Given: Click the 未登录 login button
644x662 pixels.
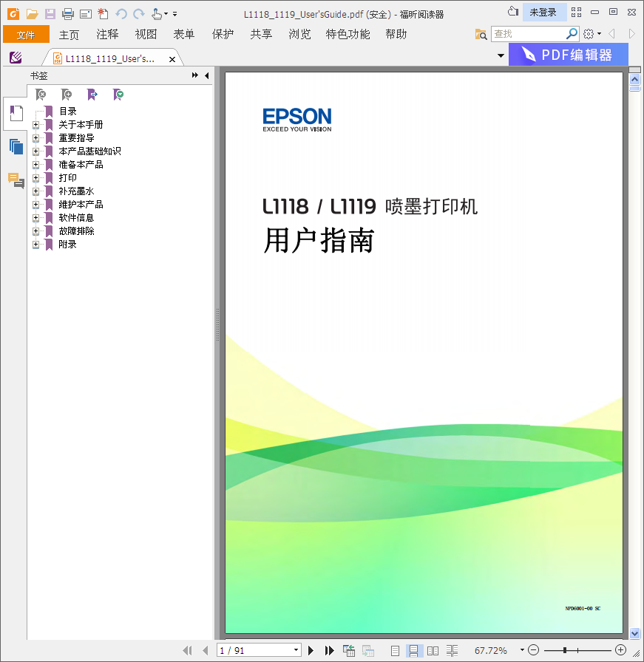Looking at the screenshot, I should coord(545,13).
